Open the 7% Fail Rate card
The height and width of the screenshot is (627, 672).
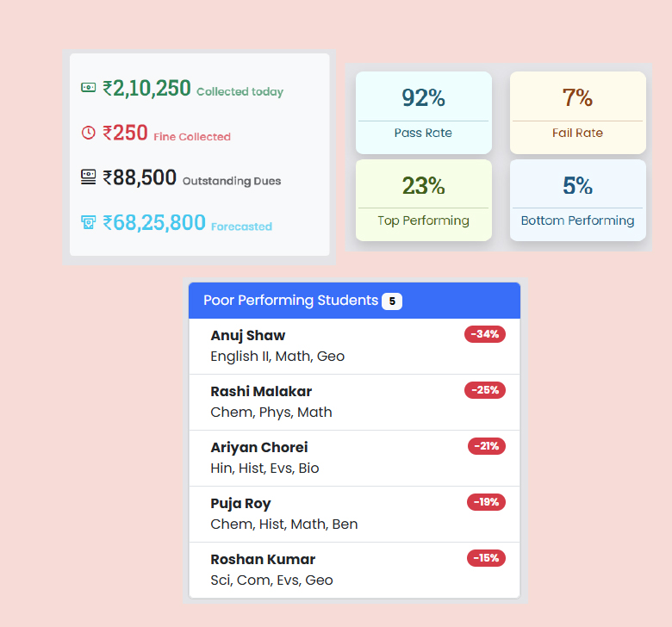(x=578, y=113)
